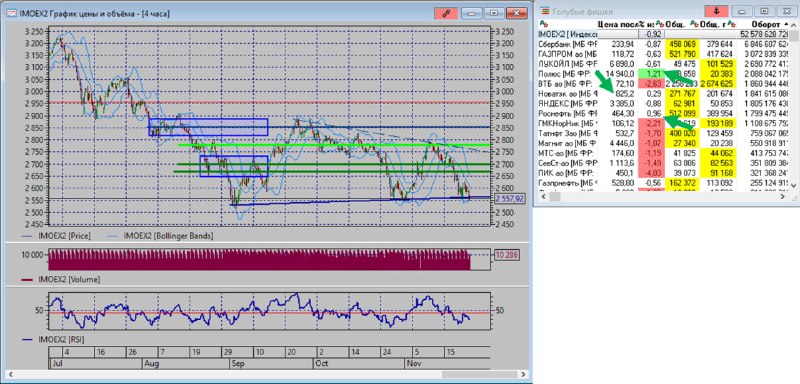This screenshot has height=384, width=800.
Task: Click the Голубые фишки table window icon
Action: (x=545, y=11)
